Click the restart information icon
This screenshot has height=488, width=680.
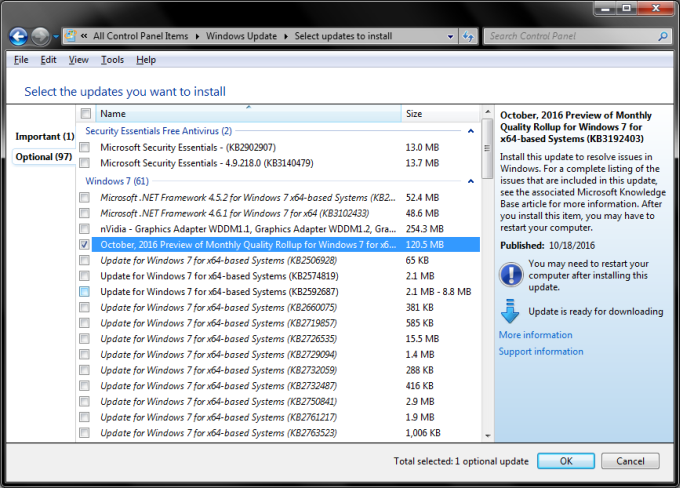[x=509, y=275]
